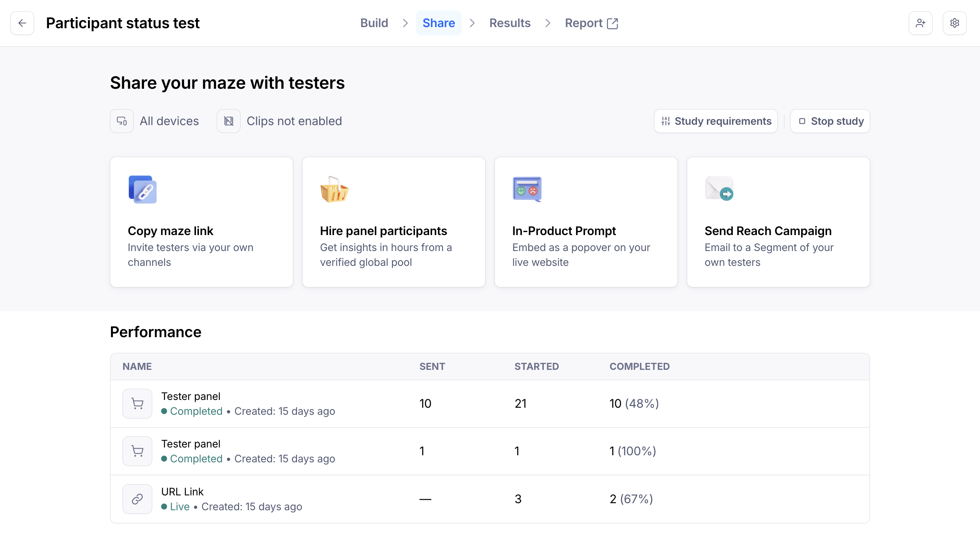980x534 pixels.
Task: Open the settings gear icon
Action: (x=954, y=23)
